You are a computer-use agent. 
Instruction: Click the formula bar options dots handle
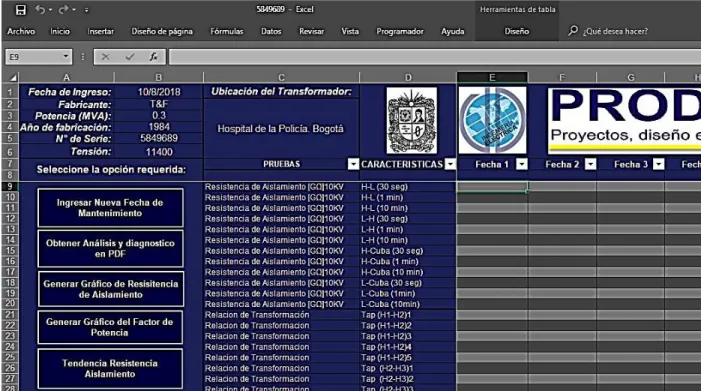pyautogui.click(x=83, y=57)
